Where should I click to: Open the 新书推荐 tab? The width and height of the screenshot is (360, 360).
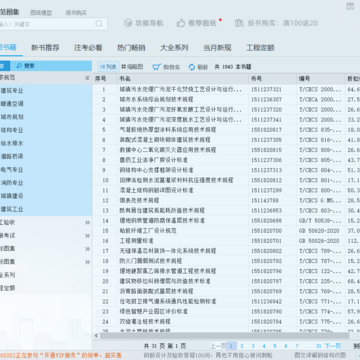click(45, 48)
